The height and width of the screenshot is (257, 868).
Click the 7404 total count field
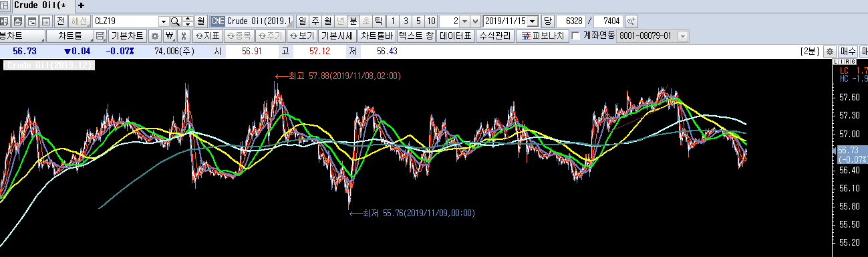point(609,21)
